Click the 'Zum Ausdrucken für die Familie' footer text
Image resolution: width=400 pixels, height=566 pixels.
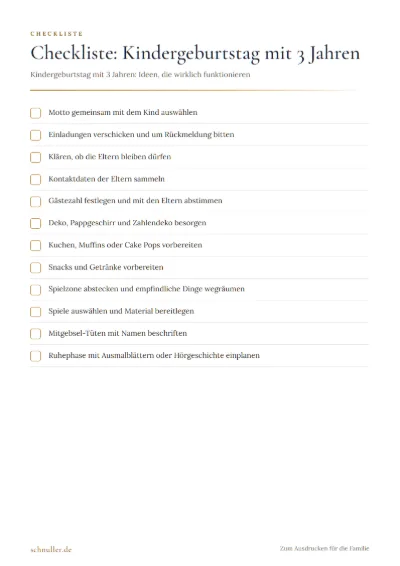click(x=324, y=548)
